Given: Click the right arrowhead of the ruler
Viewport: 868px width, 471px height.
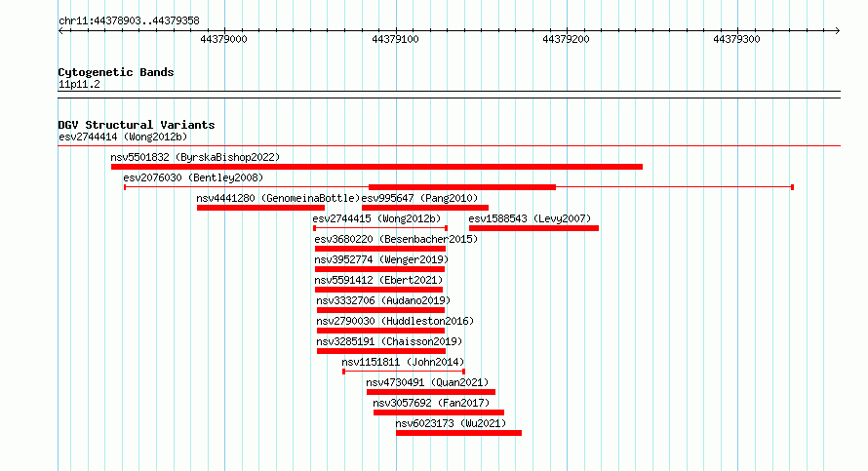Looking at the screenshot, I should click(x=838, y=31).
